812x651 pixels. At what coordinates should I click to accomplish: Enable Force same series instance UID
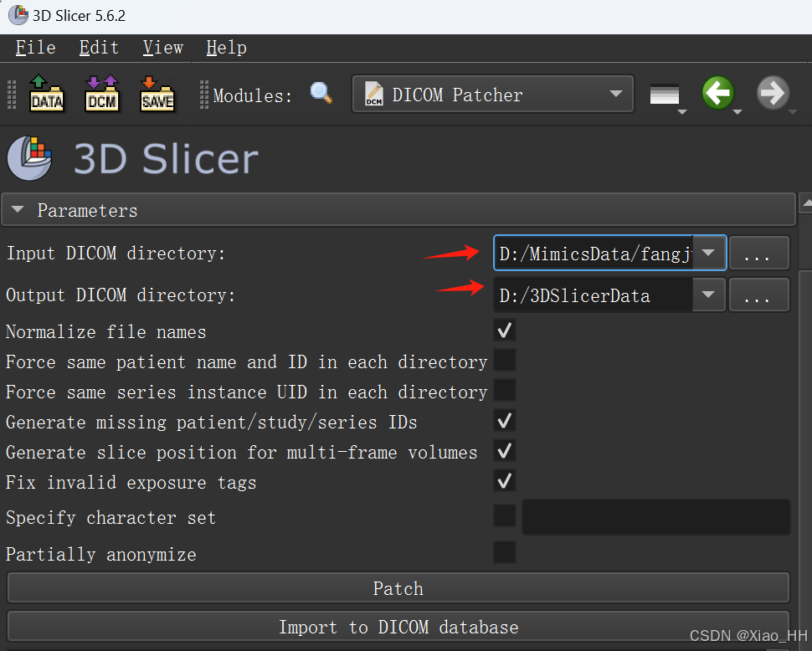pyautogui.click(x=505, y=390)
